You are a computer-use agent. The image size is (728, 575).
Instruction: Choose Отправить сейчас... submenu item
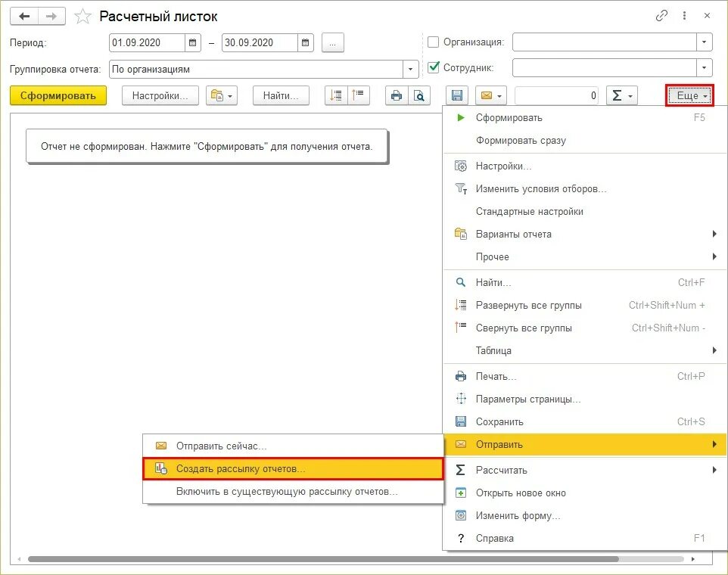(293, 446)
